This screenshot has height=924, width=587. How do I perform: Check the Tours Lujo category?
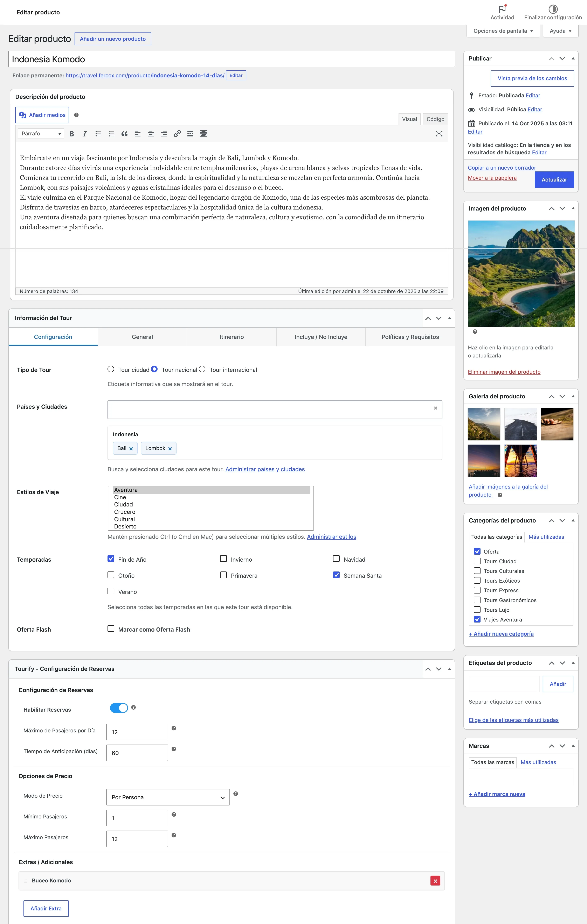[x=477, y=609]
